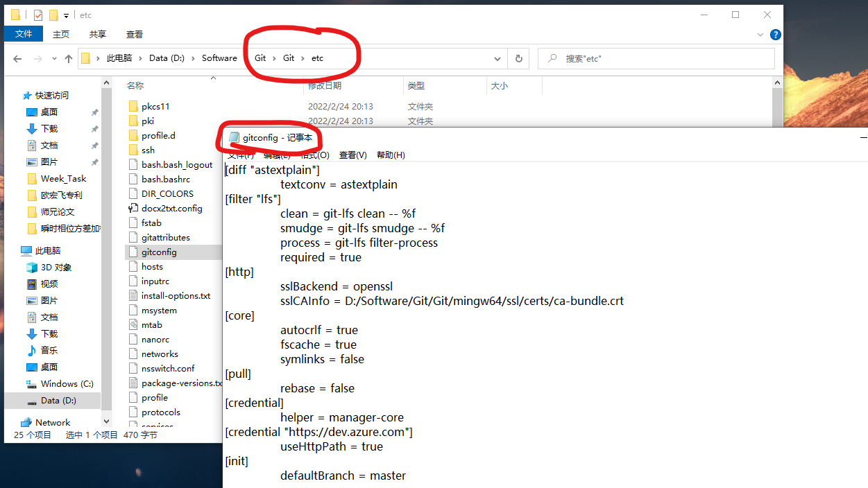The height and width of the screenshot is (488, 868).
Task: Click 此电脑 in the address bar breadcrumb
Action: (119, 58)
